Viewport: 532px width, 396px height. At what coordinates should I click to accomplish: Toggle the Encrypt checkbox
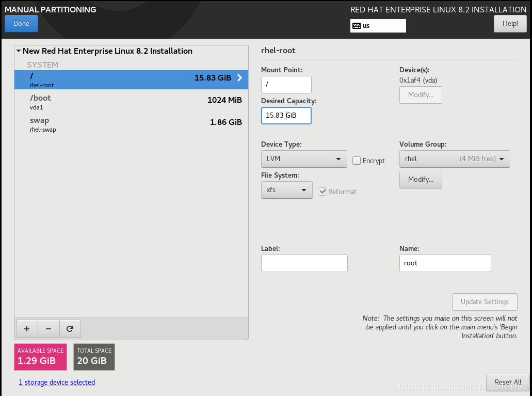356,161
